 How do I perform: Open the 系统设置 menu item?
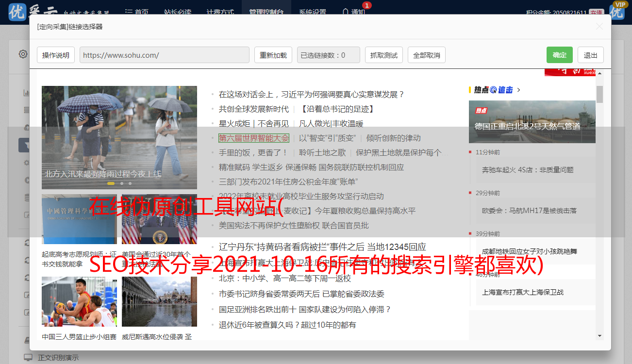[312, 12]
